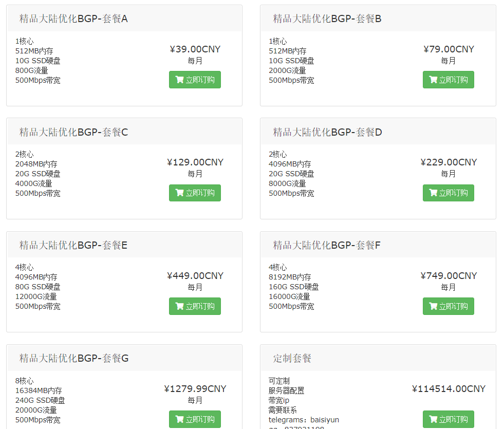Click cart icon in 套餐C order button
The height and width of the screenshot is (429, 504).
pos(179,193)
